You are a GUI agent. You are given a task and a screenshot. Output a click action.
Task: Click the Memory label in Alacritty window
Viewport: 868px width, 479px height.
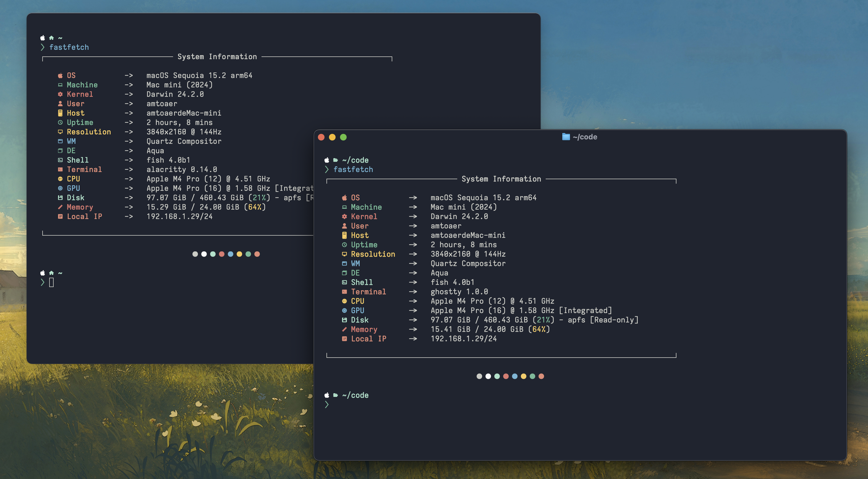coord(80,207)
